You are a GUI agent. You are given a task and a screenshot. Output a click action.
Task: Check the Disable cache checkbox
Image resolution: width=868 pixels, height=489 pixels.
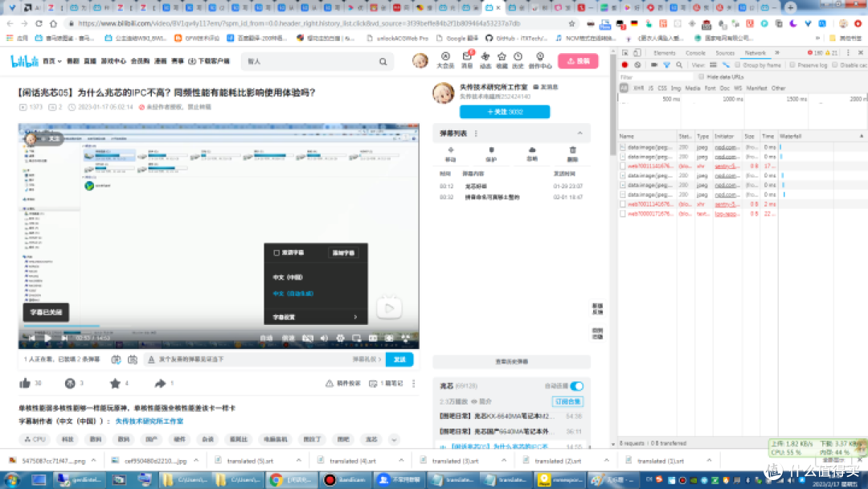pos(835,65)
